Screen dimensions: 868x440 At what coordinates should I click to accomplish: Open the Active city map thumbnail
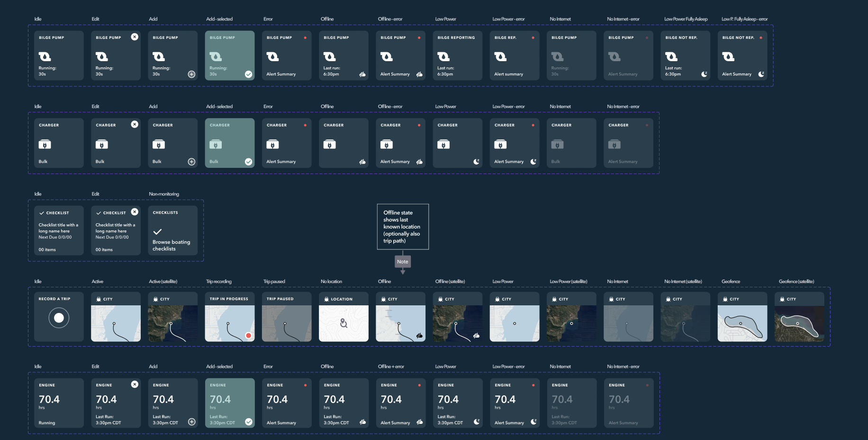click(x=116, y=323)
